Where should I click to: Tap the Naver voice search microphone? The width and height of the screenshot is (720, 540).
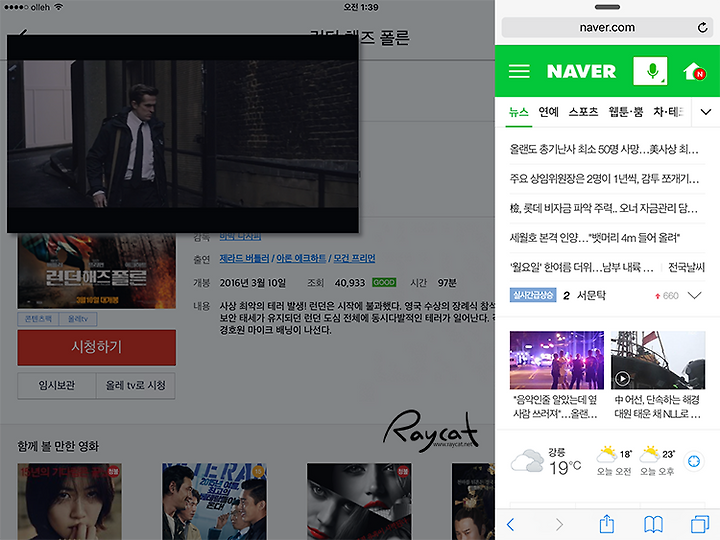[650, 71]
